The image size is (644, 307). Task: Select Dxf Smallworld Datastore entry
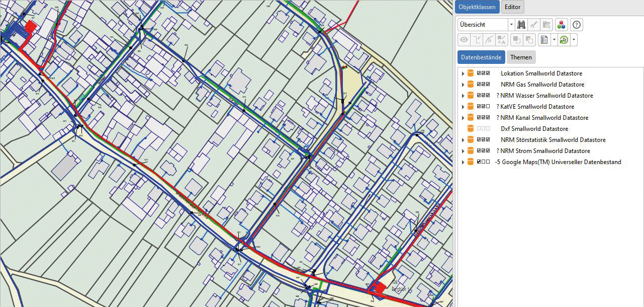click(x=528, y=129)
